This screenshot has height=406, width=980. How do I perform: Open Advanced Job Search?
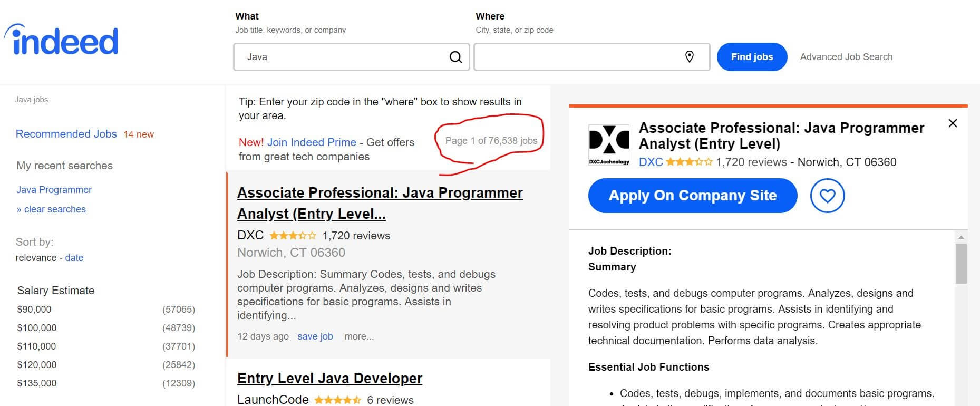click(846, 57)
